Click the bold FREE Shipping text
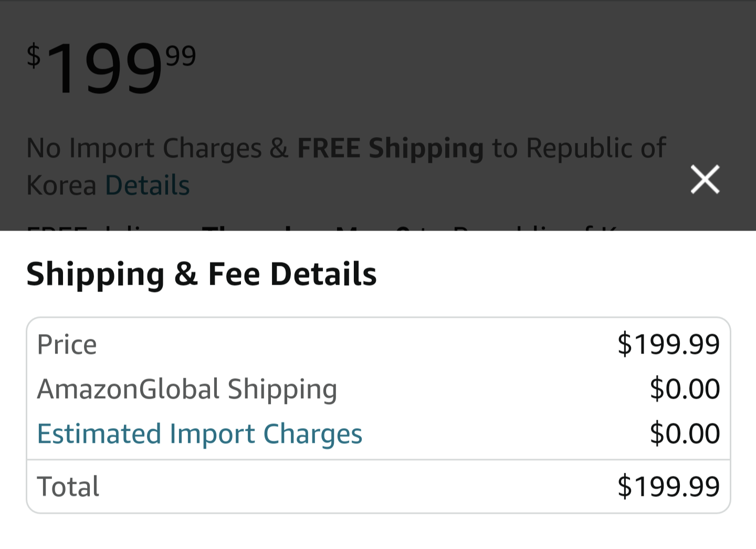The width and height of the screenshot is (756, 549). click(390, 148)
